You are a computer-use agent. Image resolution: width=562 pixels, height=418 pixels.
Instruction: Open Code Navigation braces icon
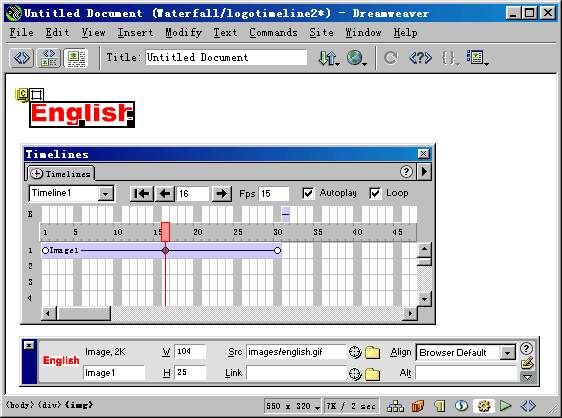click(x=450, y=58)
